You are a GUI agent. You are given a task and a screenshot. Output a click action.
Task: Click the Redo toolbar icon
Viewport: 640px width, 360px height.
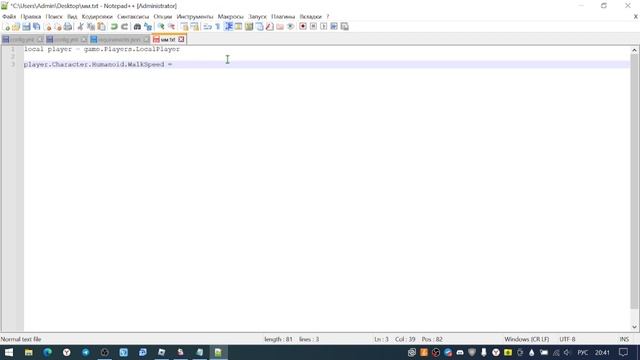[124, 27]
